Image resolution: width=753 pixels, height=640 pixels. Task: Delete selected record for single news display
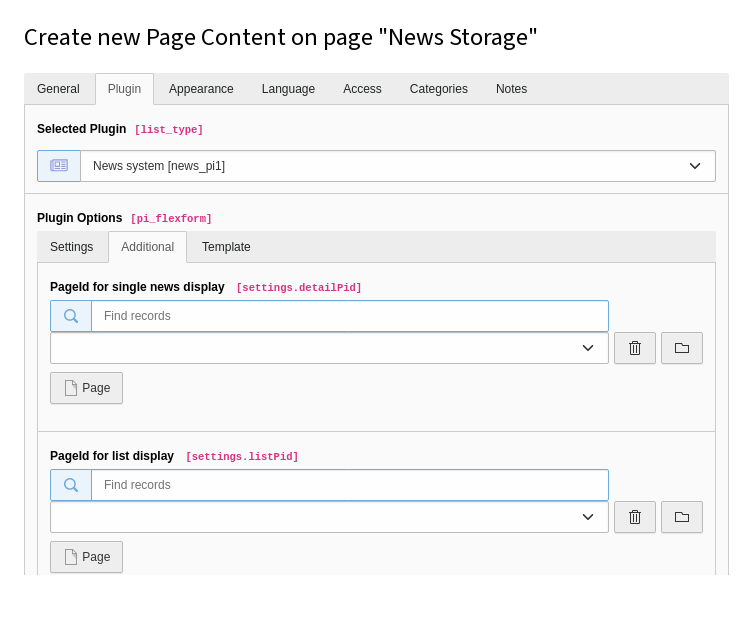[634, 348]
